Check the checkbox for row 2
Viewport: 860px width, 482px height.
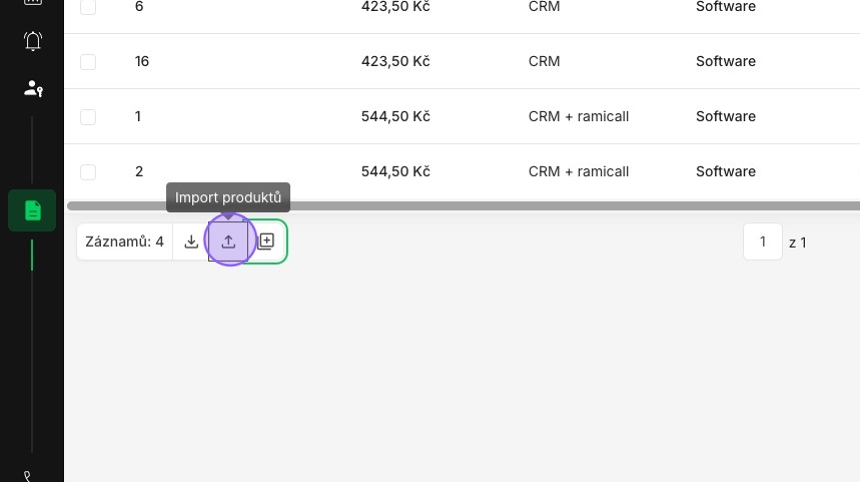88,172
